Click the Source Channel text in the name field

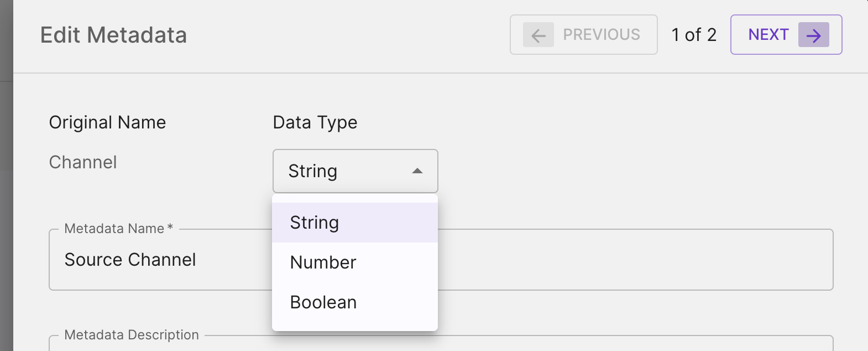click(x=130, y=260)
